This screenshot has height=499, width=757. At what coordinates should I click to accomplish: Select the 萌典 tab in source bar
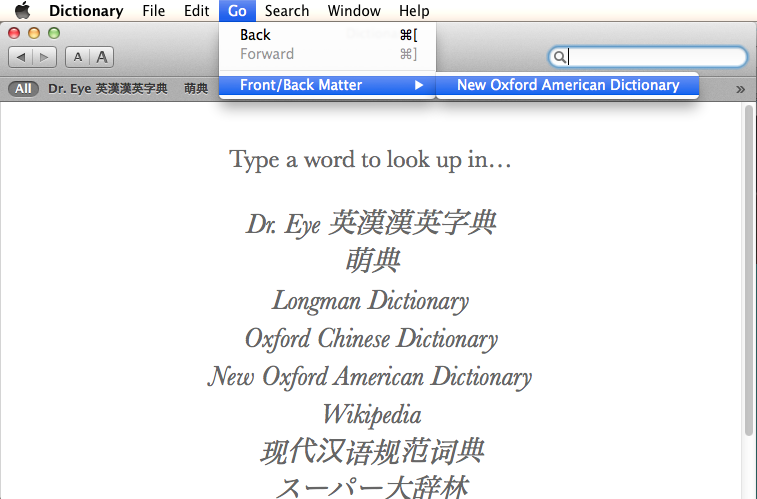(x=196, y=89)
